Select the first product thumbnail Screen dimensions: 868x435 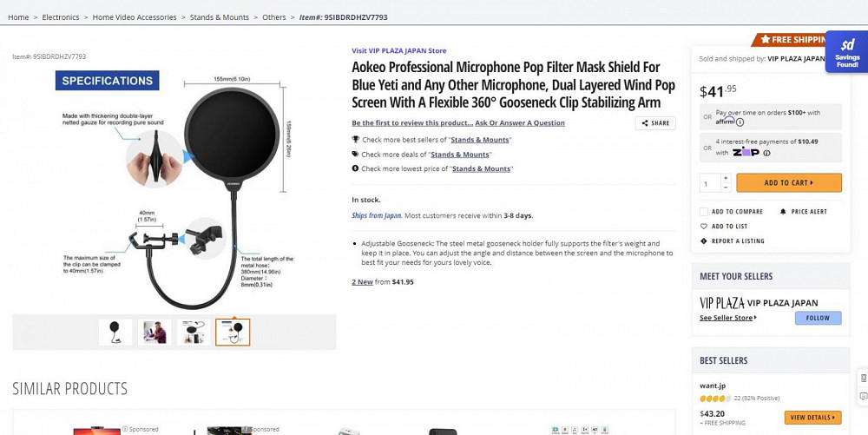click(115, 332)
